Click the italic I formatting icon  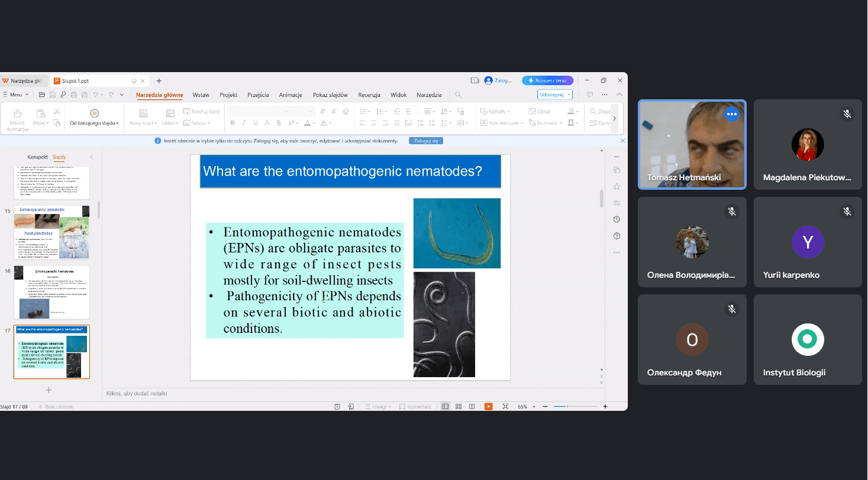244,123
